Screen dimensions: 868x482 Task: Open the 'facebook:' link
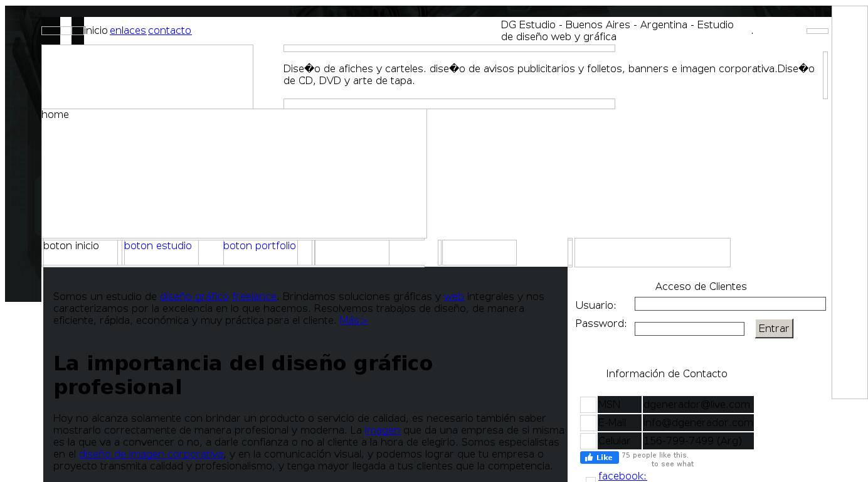click(622, 476)
